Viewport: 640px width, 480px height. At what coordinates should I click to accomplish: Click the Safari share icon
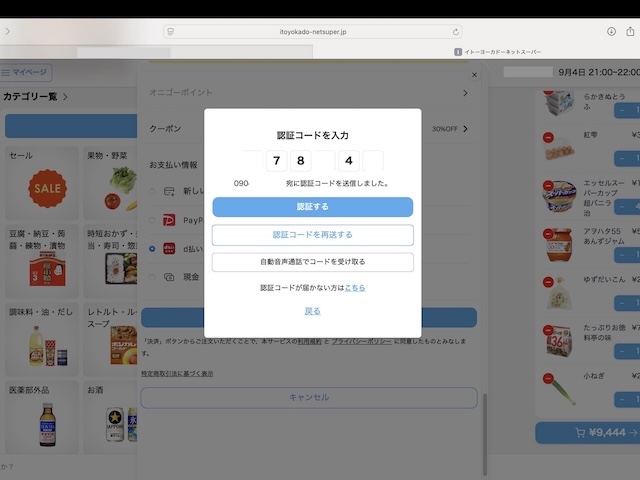632,32
